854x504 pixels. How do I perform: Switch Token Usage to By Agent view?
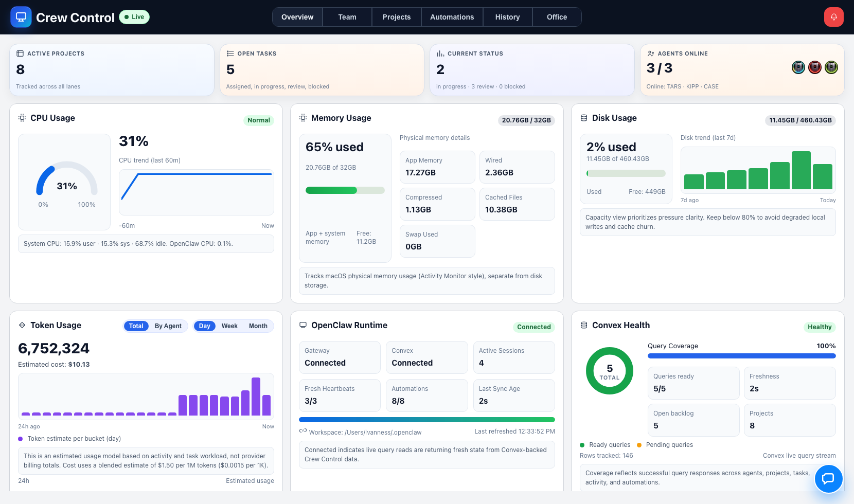coord(168,326)
